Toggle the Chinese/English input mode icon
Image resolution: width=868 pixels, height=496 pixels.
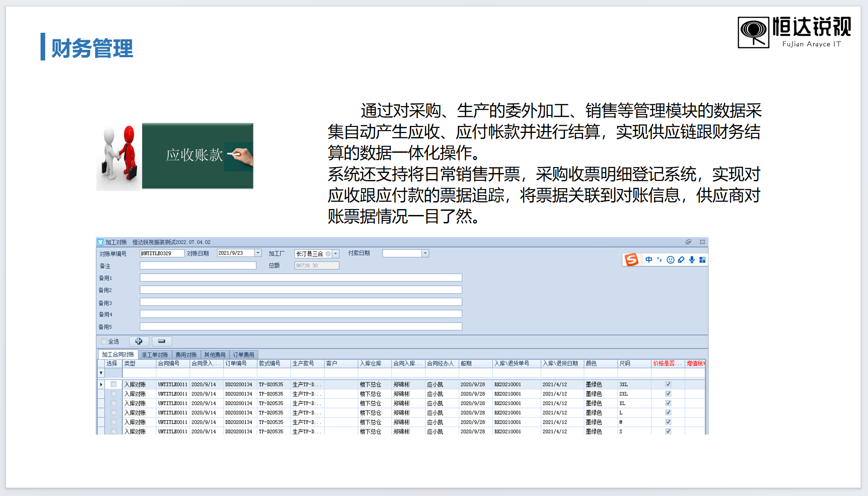click(649, 260)
